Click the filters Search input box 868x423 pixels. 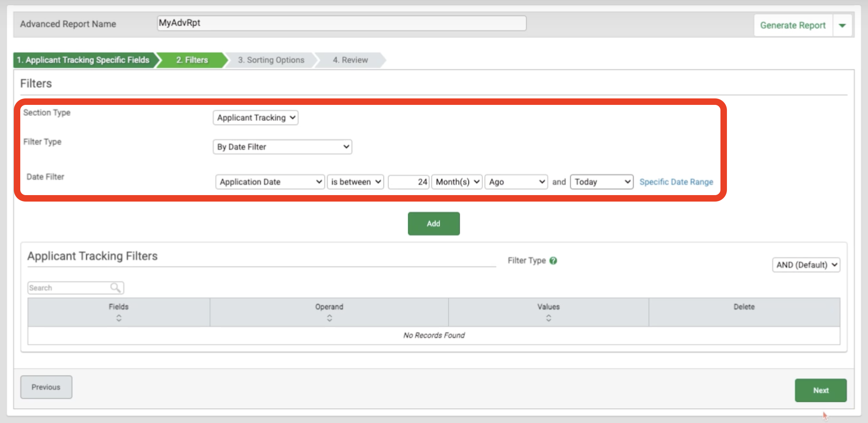coord(75,288)
